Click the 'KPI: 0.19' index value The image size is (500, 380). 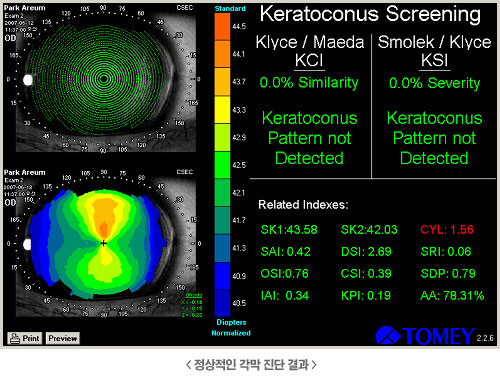(366, 296)
